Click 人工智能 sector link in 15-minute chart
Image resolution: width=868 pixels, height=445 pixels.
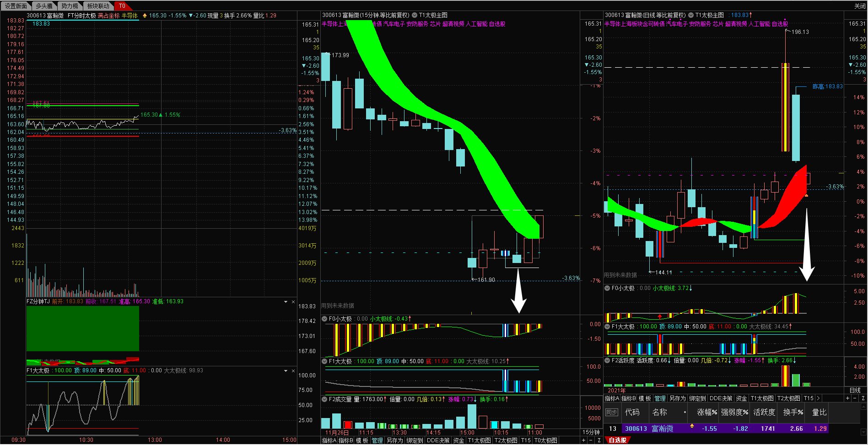(477, 24)
